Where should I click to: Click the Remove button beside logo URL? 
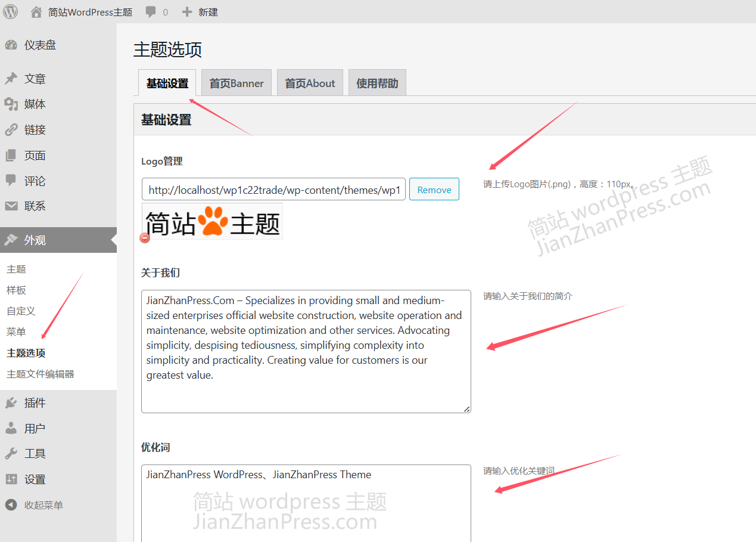434,190
